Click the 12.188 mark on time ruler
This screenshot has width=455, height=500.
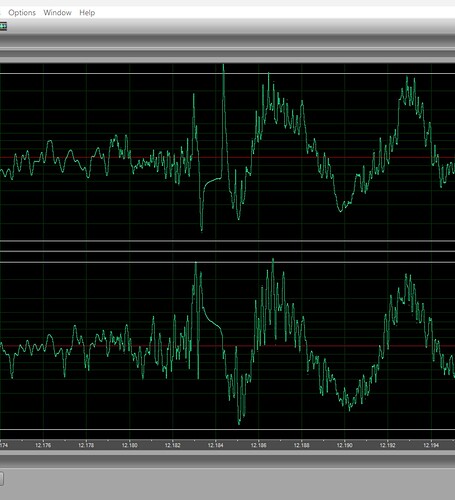pyautogui.click(x=302, y=445)
